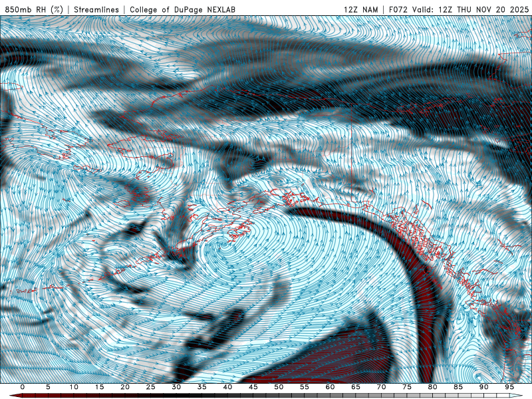Click the "850mb RH (%)" title text
Viewport: 532px width, 399px height.
pos(34,9)
